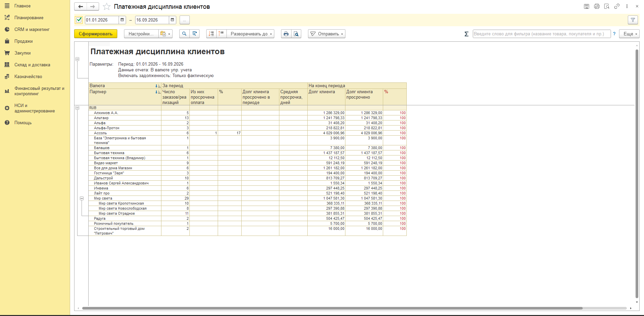Expand the Отправить dropdown

coord(327,34)
